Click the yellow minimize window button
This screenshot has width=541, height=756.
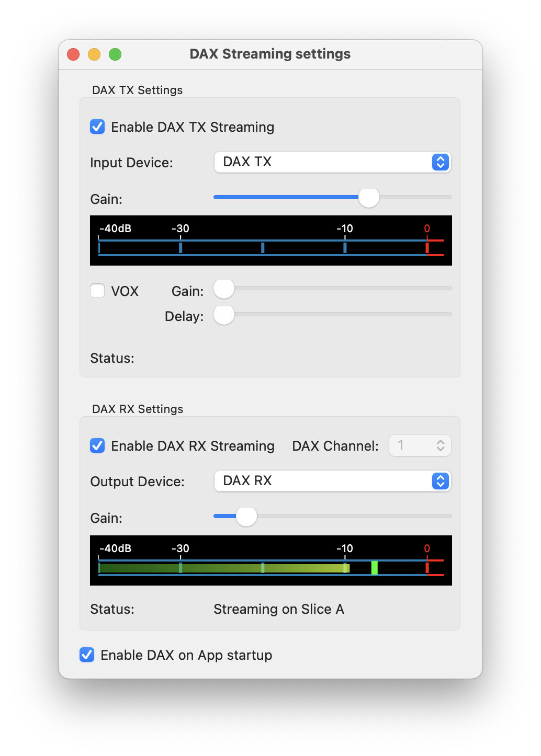click(x=94, y=54)
